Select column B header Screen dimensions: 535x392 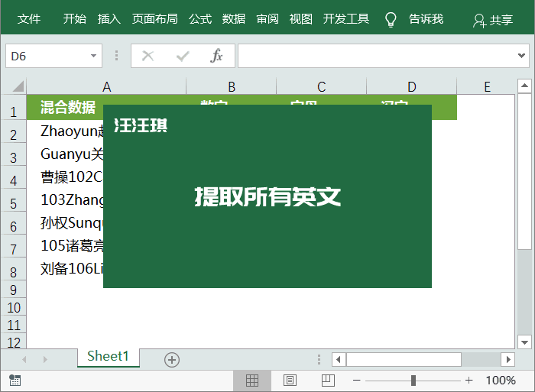tap(232, 86)
